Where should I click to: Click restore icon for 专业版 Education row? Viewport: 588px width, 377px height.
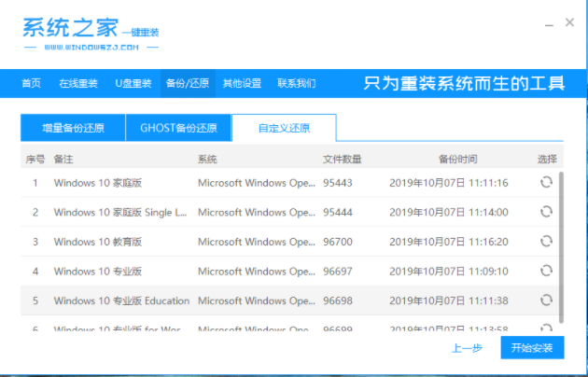[x=546, y=300]
